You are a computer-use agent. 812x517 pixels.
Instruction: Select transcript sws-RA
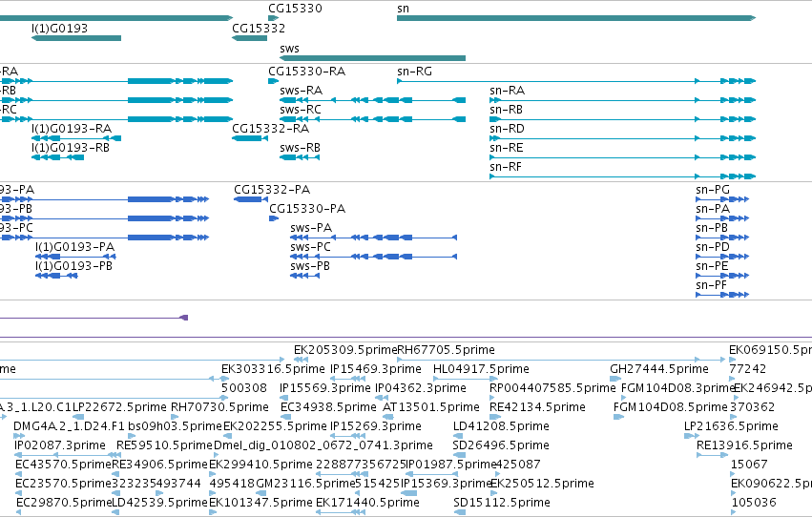372,100
